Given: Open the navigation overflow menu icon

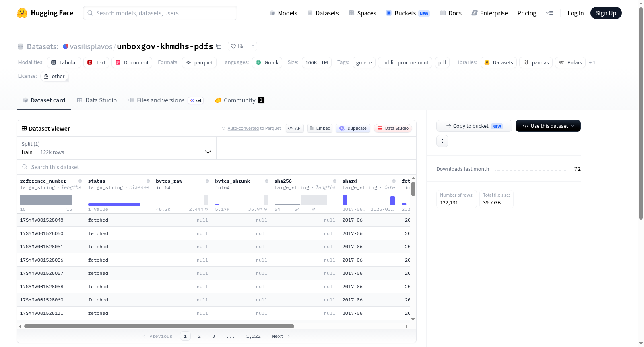Looking at the screenshot, I should (x=549, y=13).
